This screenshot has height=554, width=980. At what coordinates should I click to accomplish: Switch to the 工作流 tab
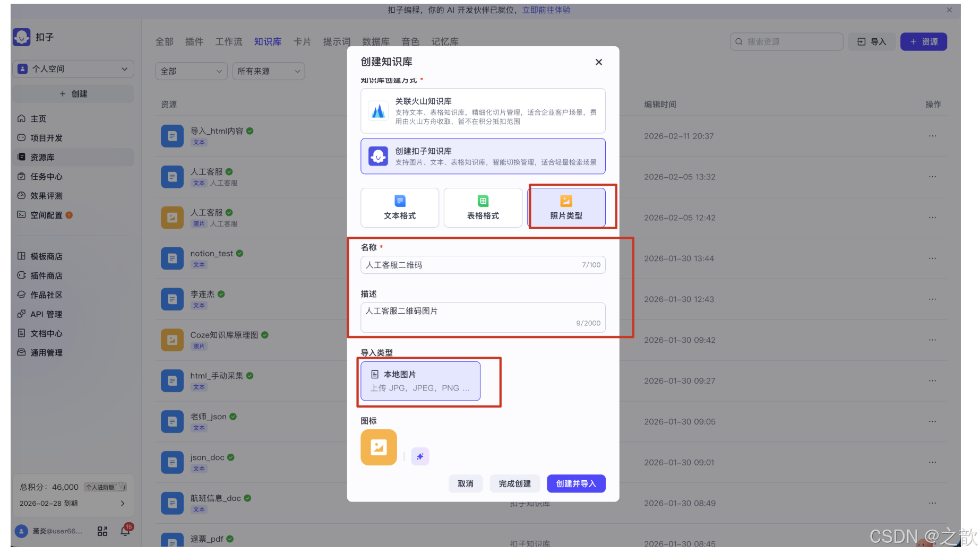pyautogui.click(x=228, y=41)
